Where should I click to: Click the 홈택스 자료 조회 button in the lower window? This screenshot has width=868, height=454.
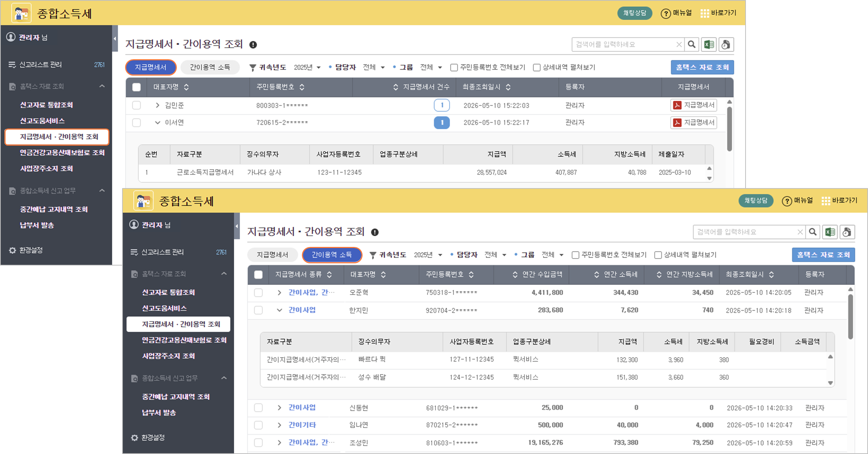(x=823, y=255)
